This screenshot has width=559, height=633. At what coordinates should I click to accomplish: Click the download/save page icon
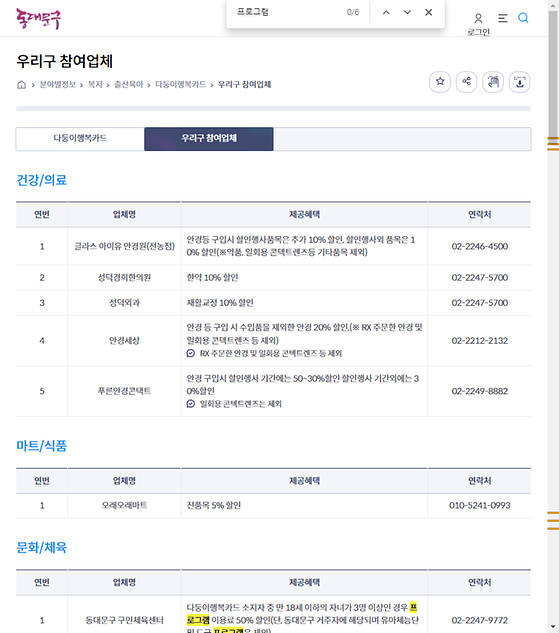[519, 82]
